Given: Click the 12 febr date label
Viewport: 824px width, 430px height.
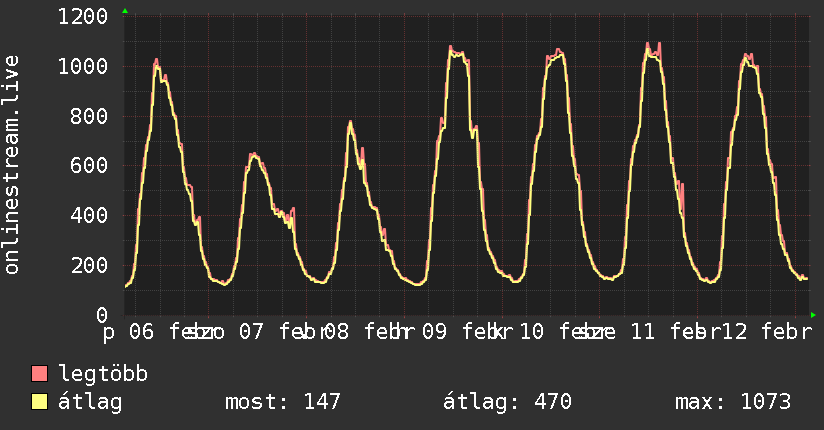Looking at the screenshot, I should pos(768,332).
